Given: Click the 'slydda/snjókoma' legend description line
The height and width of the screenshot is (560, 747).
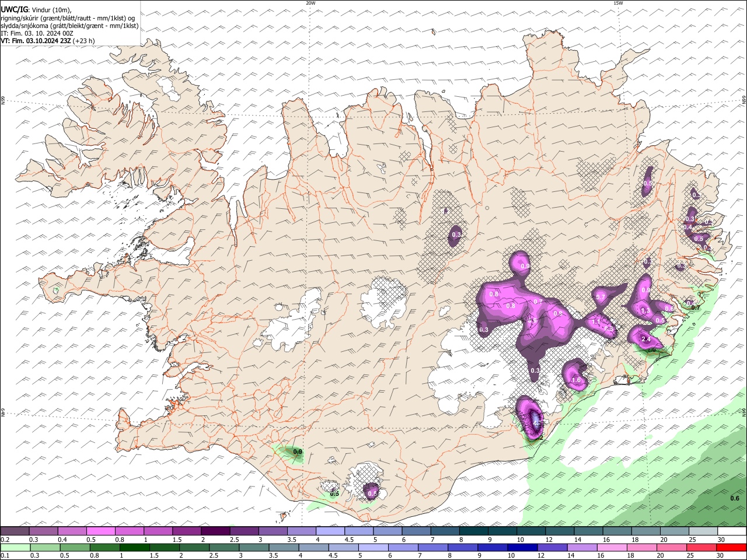Looking at the screenshot, I should point(69,26).
